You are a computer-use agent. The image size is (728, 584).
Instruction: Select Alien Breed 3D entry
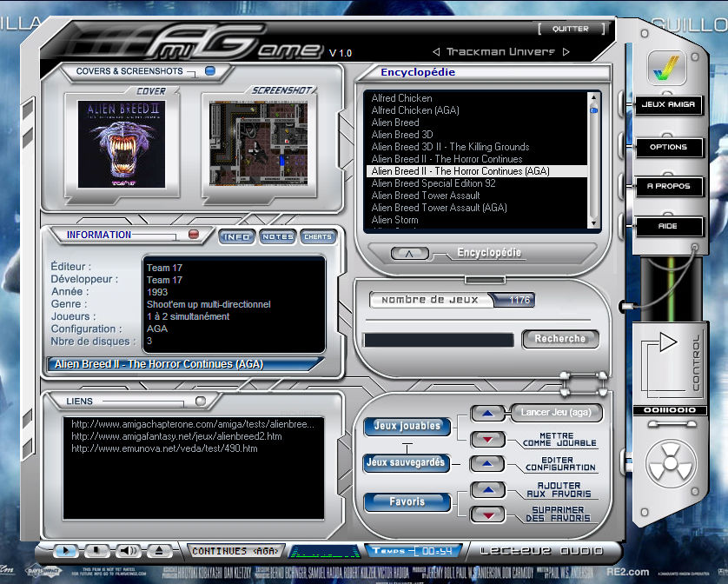(x=402, y=135)
